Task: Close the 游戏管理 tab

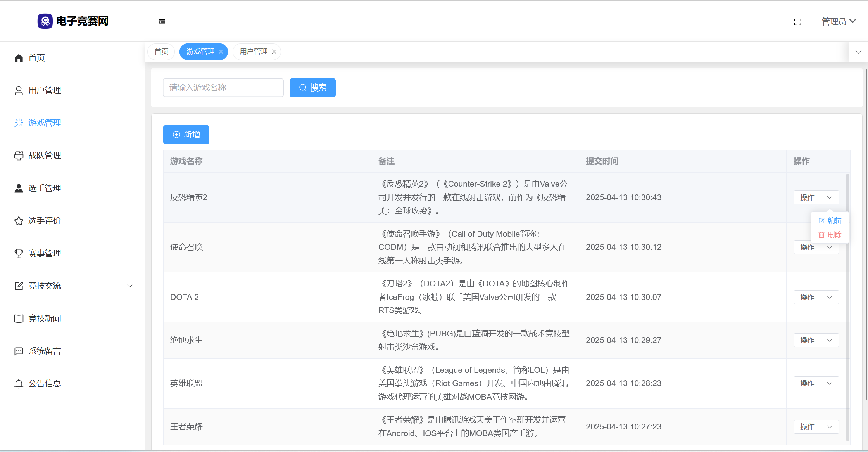Action: 221,52
